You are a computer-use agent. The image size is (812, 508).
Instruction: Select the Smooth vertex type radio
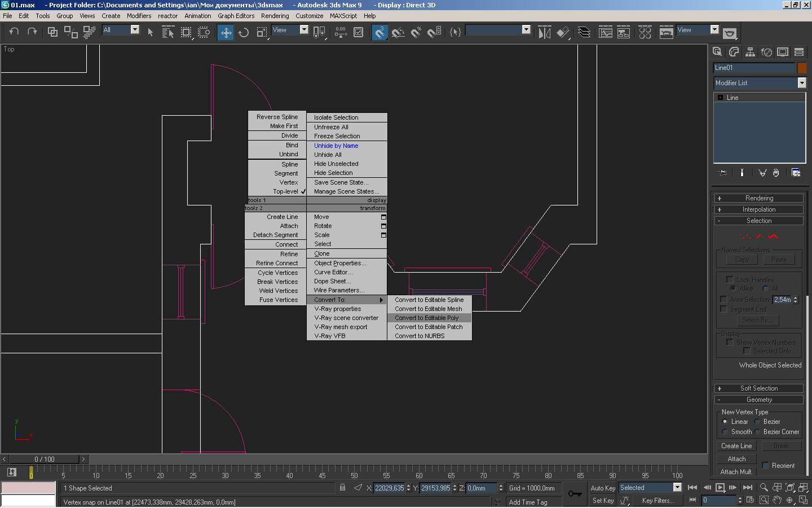tap(725, 432)
